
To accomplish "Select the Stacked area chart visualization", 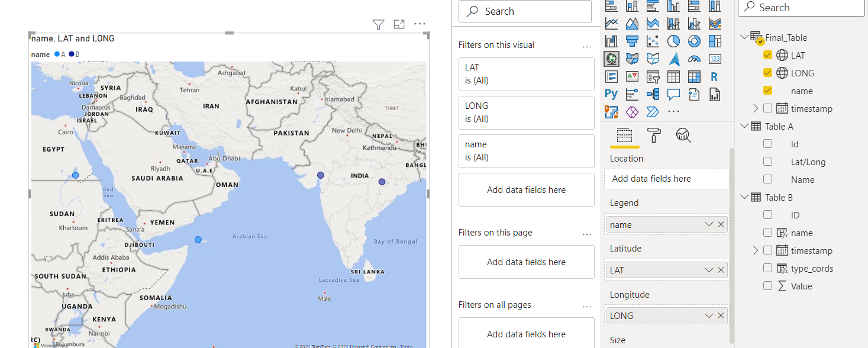I will pyautogui.click(x=653, y=24).
